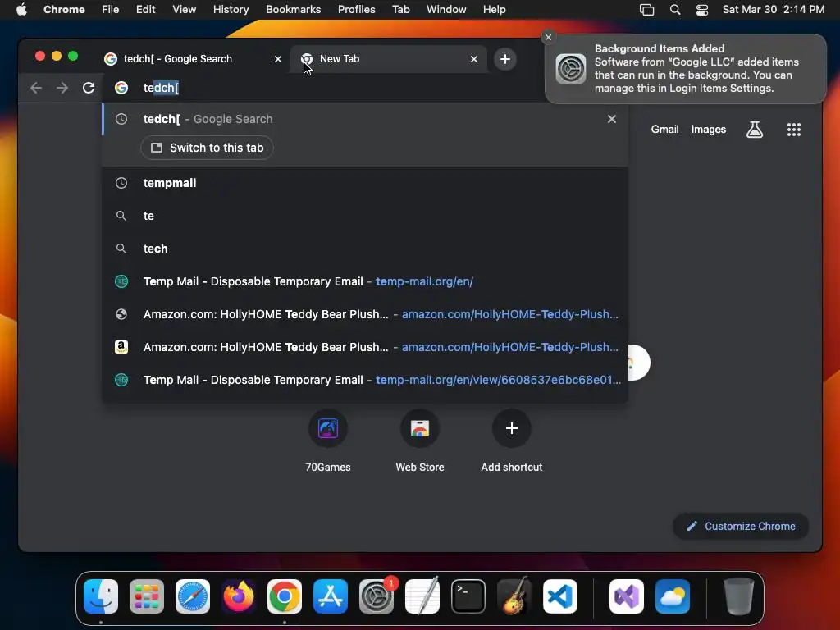Close the 'tedch[ - Google Search' tab

click(x=278, y=59)
